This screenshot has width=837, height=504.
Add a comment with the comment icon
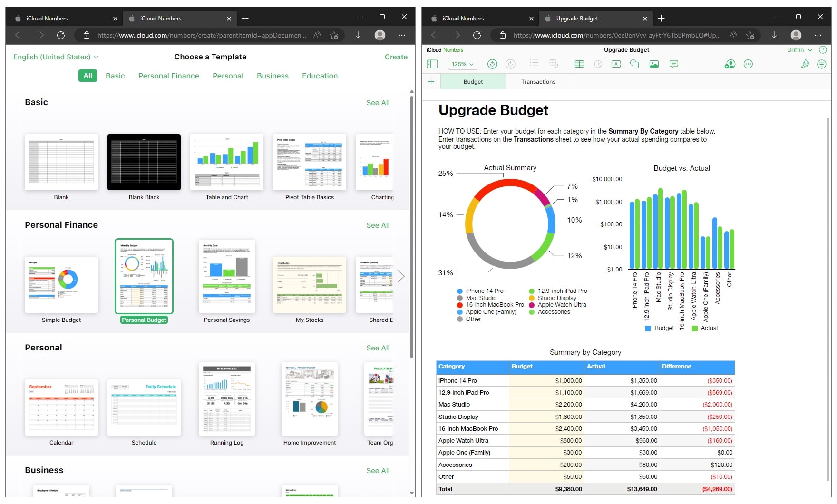[673, 64]
